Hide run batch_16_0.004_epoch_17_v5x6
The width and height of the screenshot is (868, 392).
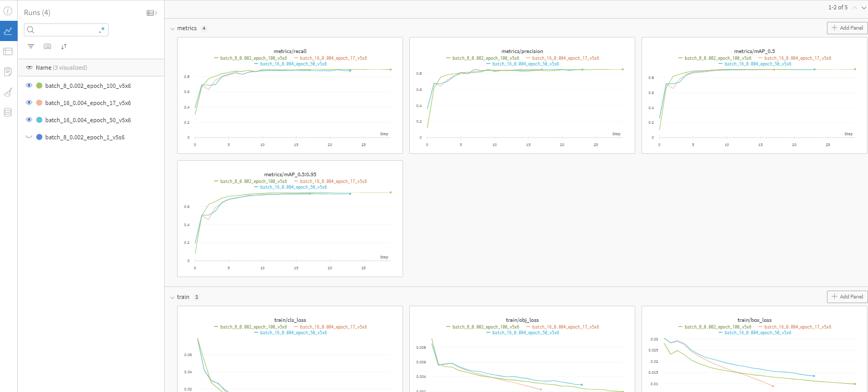coord(29,102)
